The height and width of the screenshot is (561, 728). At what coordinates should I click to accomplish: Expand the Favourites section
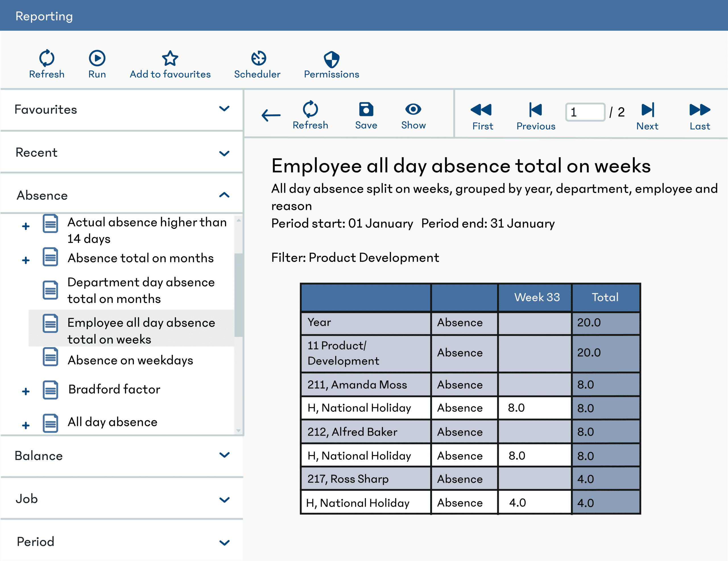(x=225, y=109)
